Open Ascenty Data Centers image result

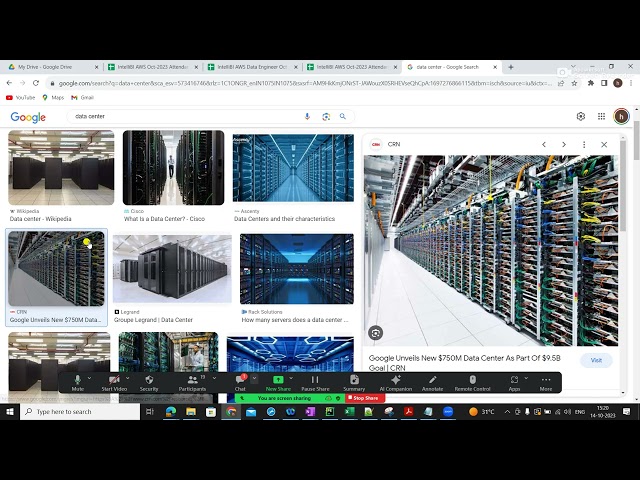tap(293, 168)
